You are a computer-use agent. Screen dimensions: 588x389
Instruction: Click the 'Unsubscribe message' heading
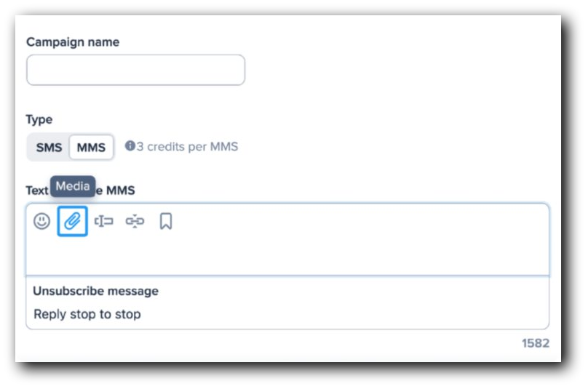[x=95, y=291]
